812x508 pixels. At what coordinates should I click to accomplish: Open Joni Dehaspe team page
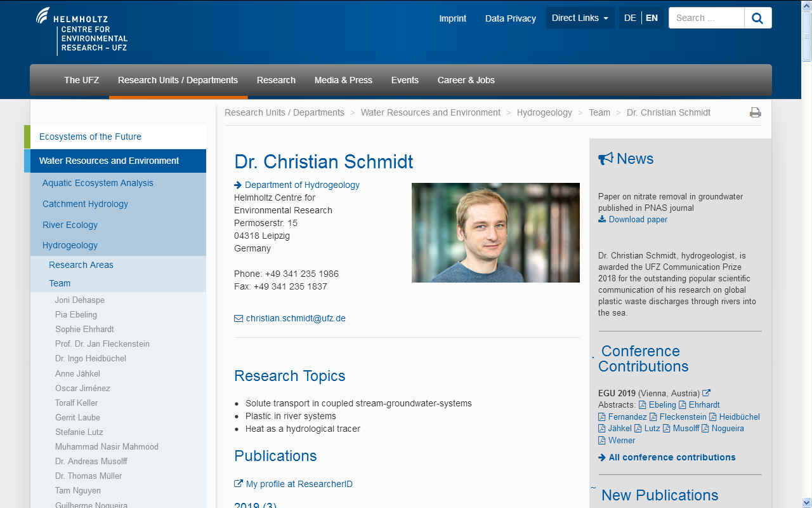pyautogui.click(x=80, y=300)
